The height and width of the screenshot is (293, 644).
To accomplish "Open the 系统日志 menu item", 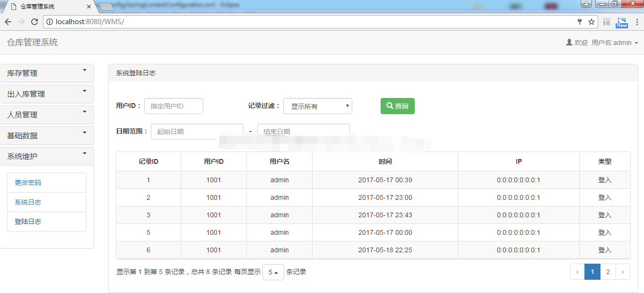I will pos(47,202).
